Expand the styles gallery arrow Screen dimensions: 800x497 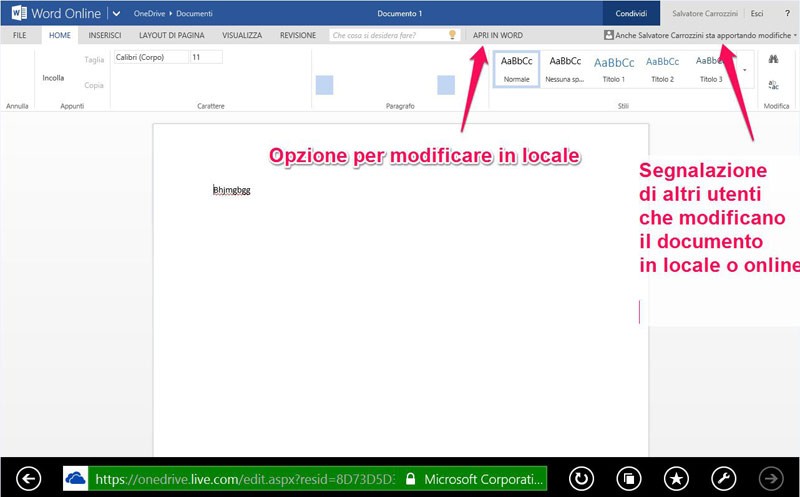coord(745,69)
